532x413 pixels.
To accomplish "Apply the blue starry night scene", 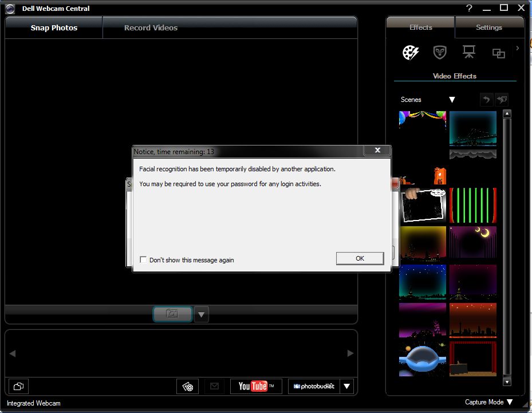I will coord(423,282).
